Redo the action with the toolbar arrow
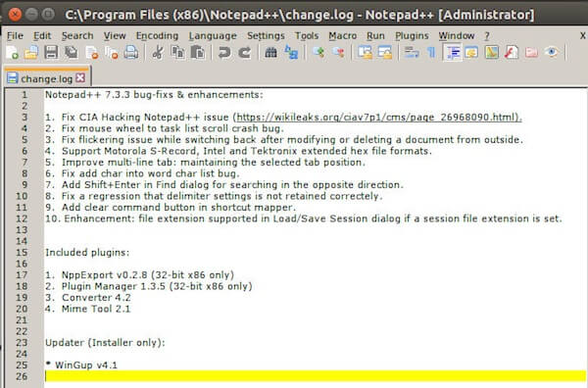588x388 pixels. click(x=244, y=53)
